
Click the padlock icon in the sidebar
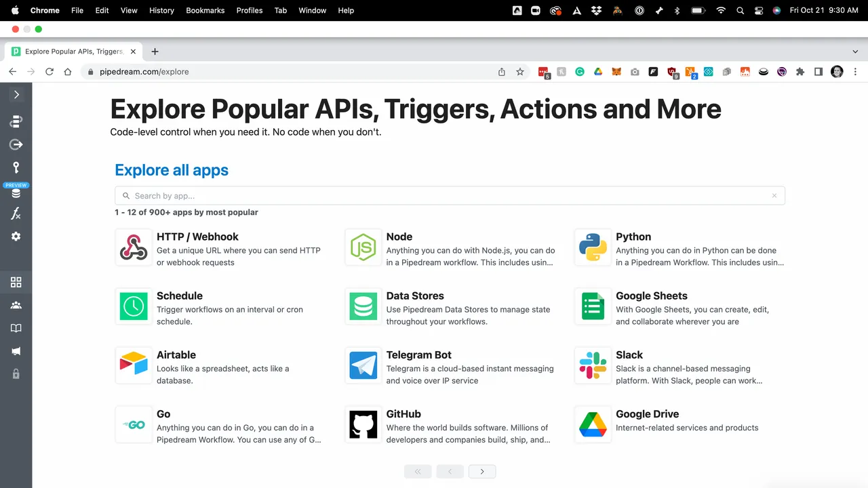pyautogui.click(x=16, y=374)
